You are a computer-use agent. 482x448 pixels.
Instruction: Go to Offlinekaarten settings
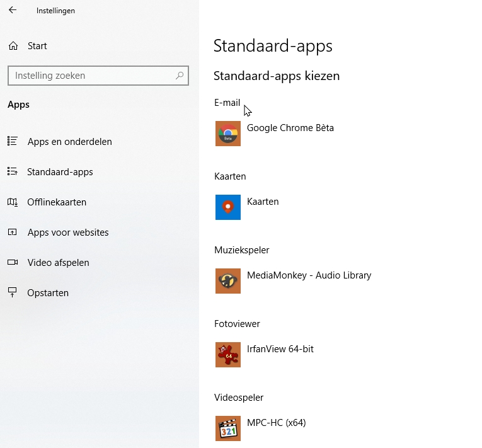coord(57,202)
